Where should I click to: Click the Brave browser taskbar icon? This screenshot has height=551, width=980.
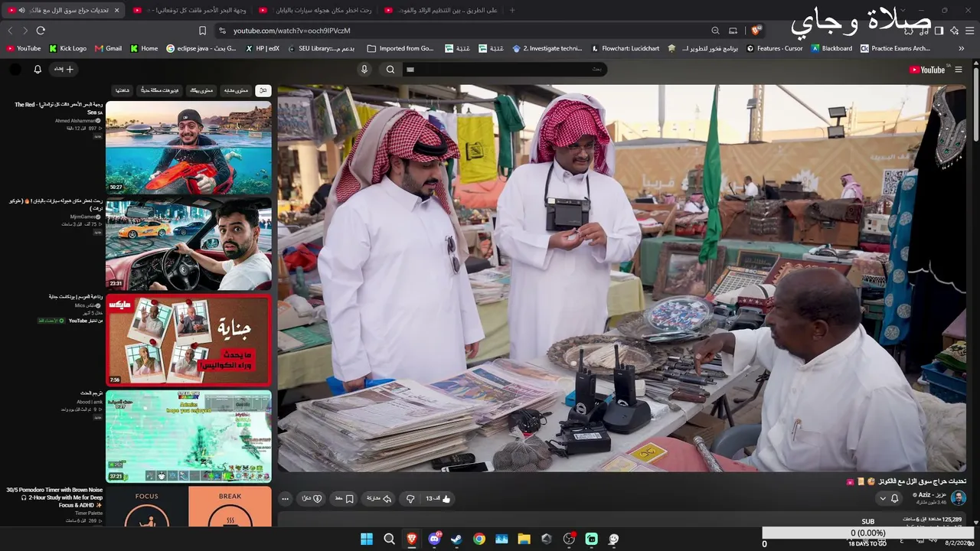412,539
